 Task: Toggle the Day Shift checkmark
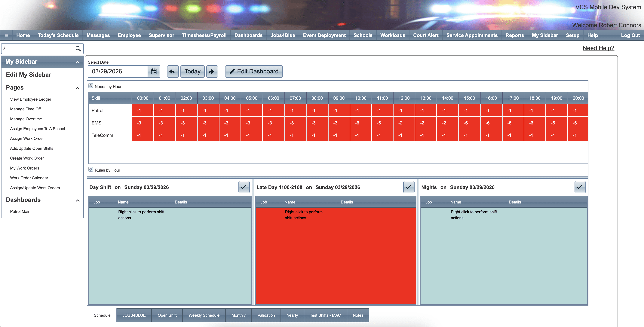tap(244, 187)
